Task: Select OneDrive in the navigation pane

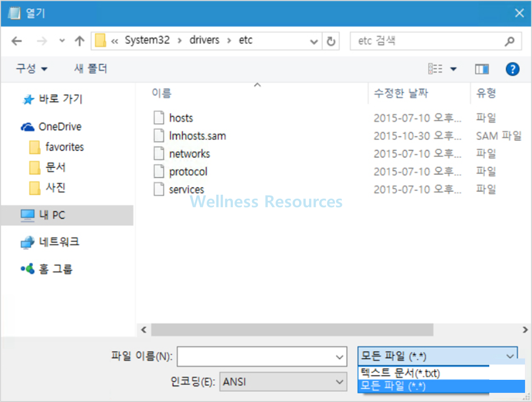Action: tap(60, 127)
